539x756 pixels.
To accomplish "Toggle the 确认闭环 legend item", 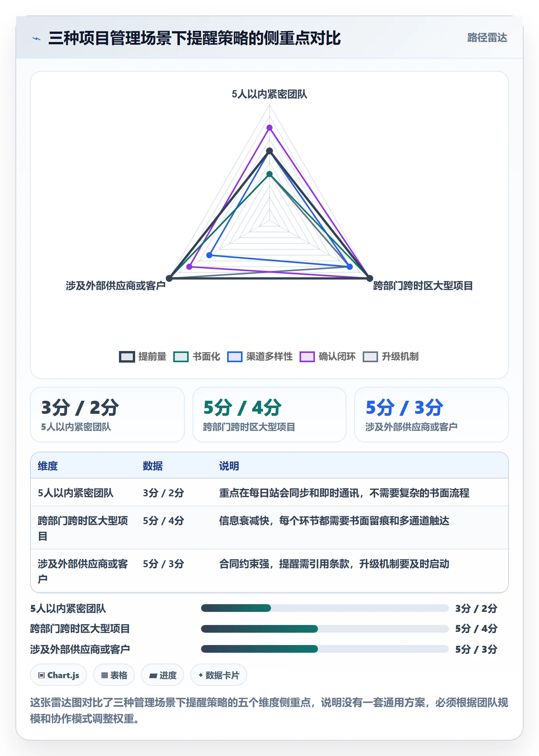I will pyautogui.click(x=328, y=356).
